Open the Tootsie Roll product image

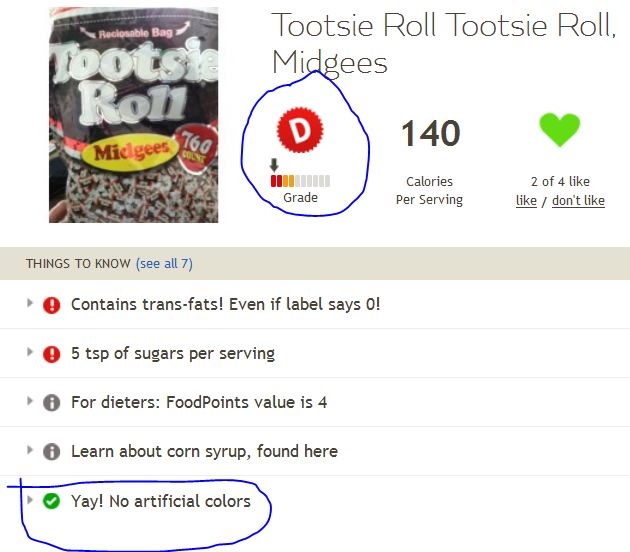(x=133, y=115)
